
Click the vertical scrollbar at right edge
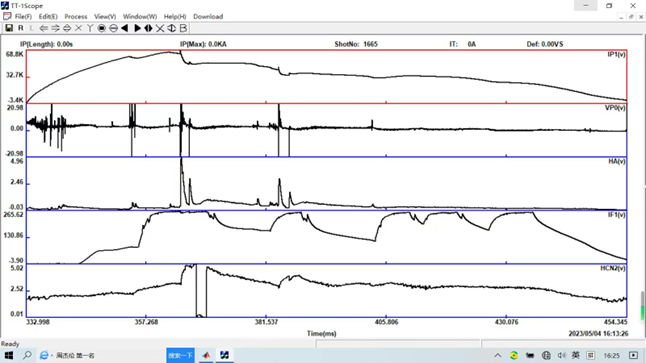click(x=642, y=305)
